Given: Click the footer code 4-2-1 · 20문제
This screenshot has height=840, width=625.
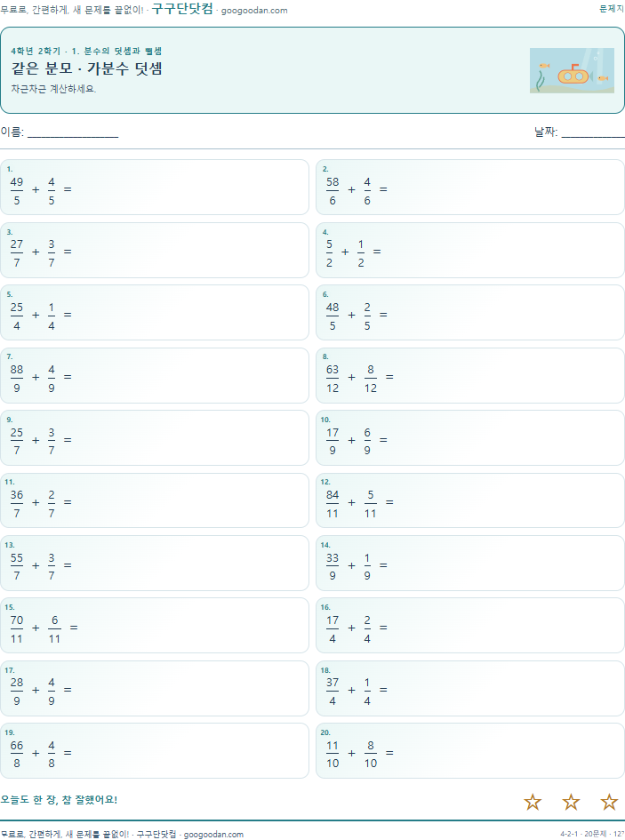Looking at the screenshot, I should 583,834.
